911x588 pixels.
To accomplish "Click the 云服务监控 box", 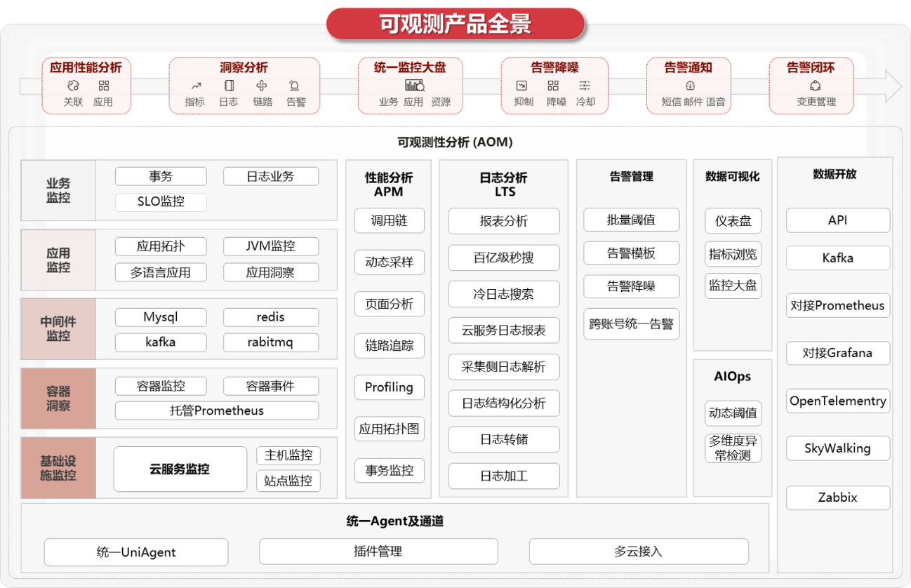I will click(180, 469).
